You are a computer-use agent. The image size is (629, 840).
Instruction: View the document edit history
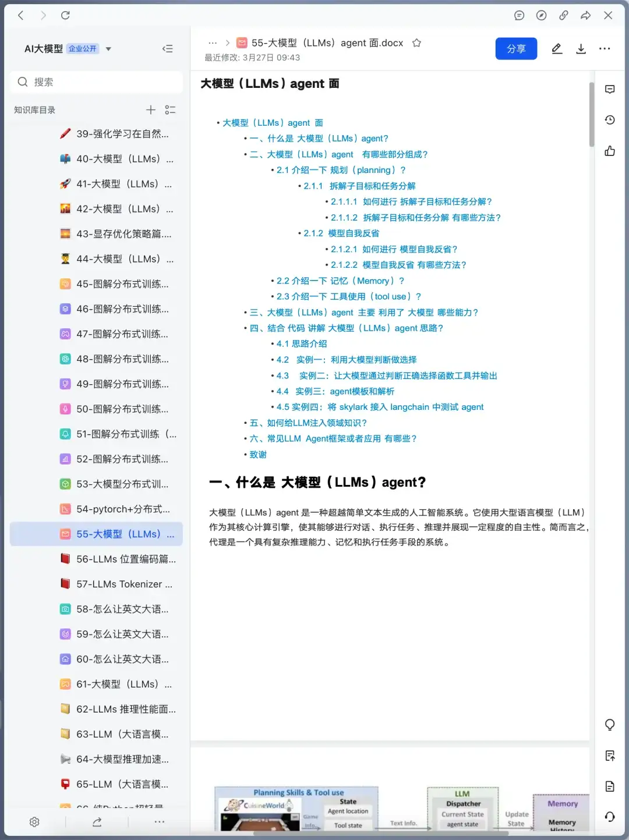[609, 119]
